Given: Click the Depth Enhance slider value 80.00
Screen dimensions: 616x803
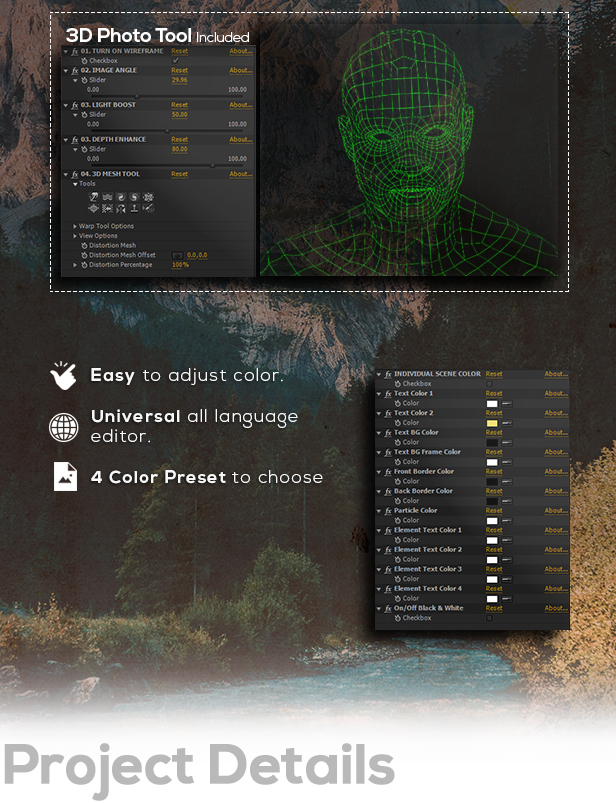Looking at the screenshot, I should pyautogui.click(x=179, y=149).
